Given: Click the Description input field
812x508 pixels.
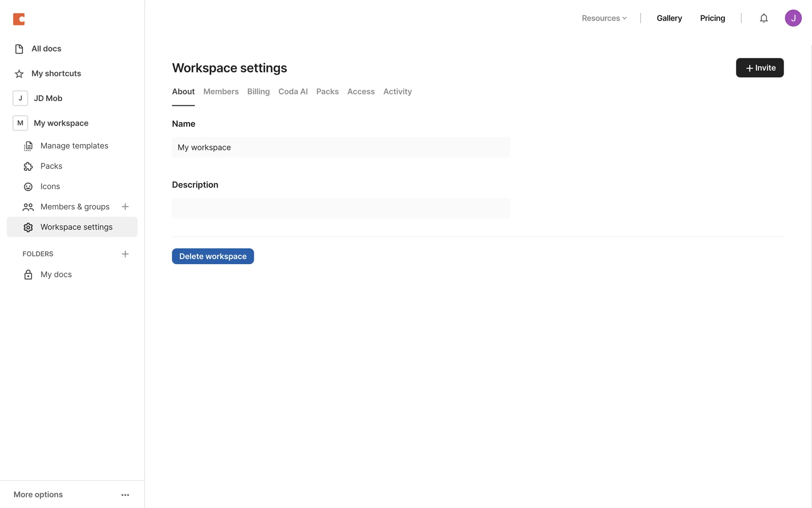Looking at the screenshot, I should 341,208.
